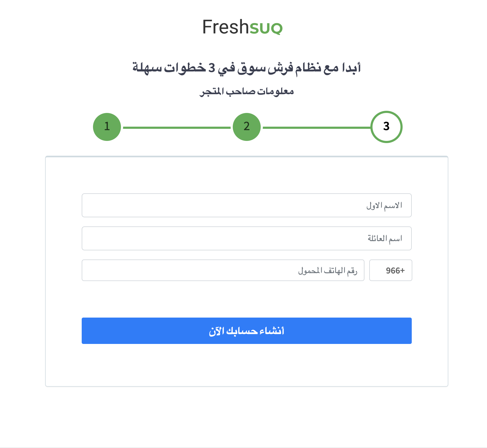The width and height of the screenshot is (487, 448).
Task: Click progress line between steps 2 and 3
Action: pos(317,127)
